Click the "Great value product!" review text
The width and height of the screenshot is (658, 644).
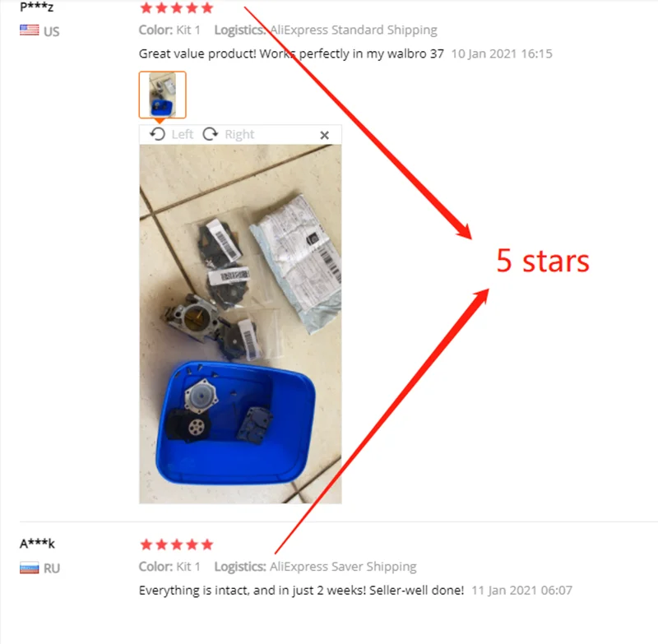(291, 53)
